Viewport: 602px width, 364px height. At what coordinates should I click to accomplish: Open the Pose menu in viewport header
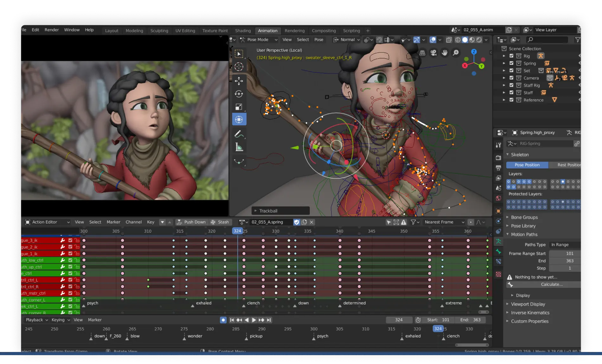pyautogui.click(x=319, y=40)
